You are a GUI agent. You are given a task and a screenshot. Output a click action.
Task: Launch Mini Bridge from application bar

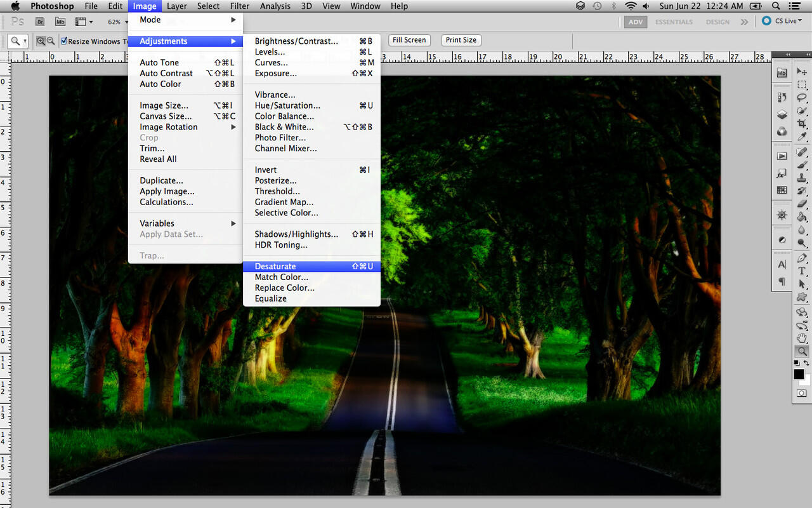click(60, 22)
